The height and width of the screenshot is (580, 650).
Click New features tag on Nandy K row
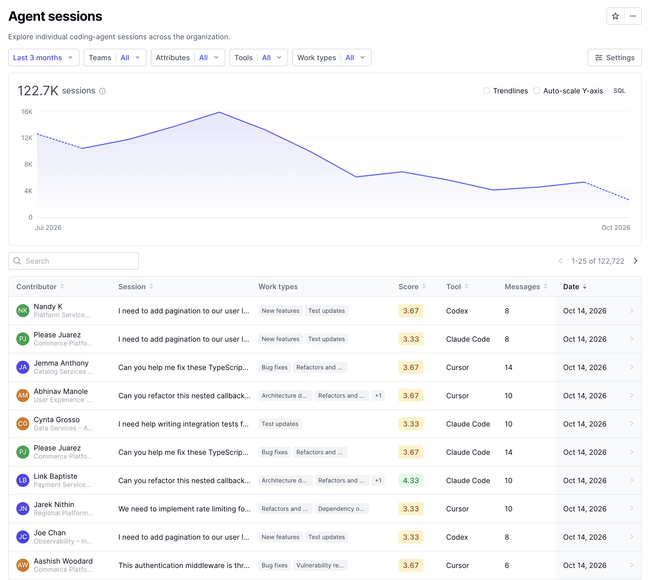(x=280, y=311)
